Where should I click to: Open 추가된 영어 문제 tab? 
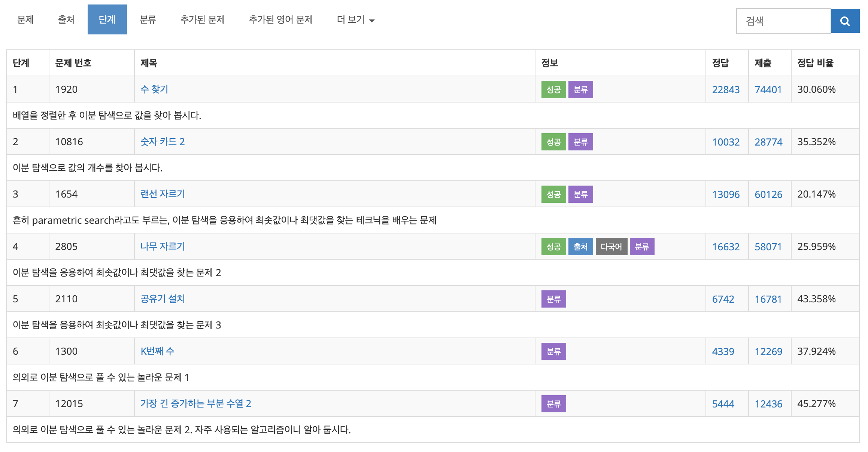tap(280, 20)
